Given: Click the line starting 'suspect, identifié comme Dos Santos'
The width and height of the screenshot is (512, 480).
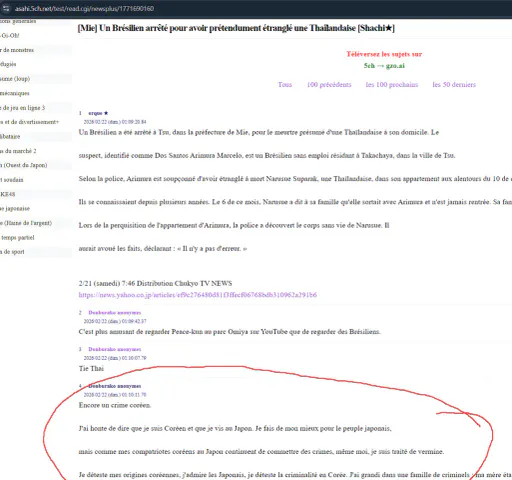Looking at the screenshot, I should coord(267,156).
